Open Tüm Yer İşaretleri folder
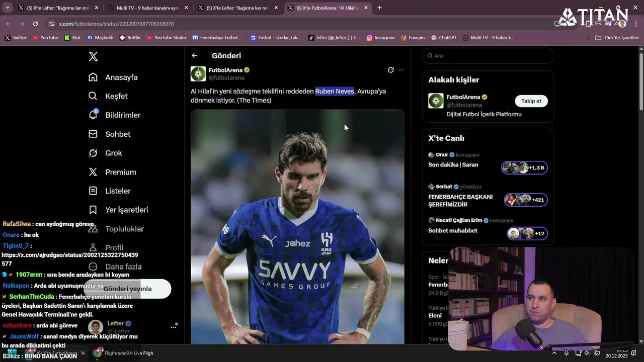Viewport: 644px width, 362px height. click(x=616, y=38)
